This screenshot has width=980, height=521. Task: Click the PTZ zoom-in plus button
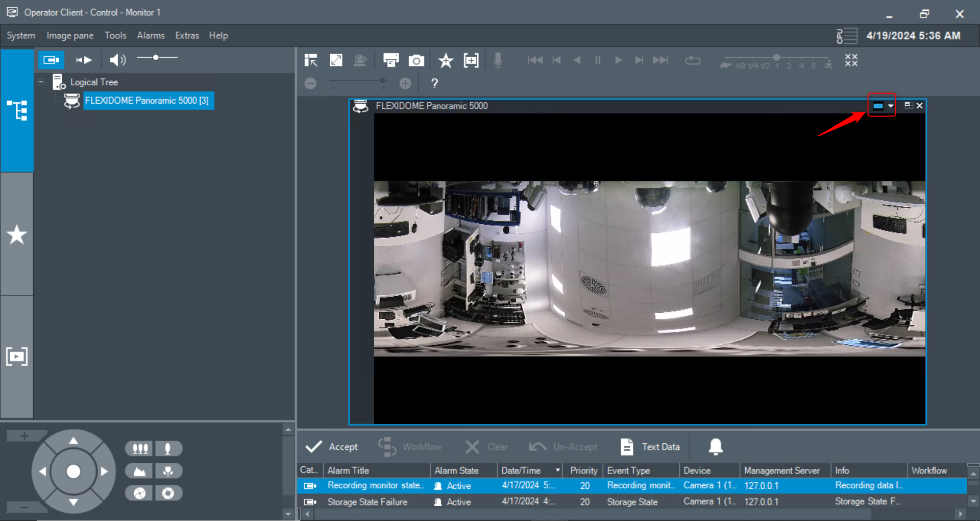click(24, 436)
